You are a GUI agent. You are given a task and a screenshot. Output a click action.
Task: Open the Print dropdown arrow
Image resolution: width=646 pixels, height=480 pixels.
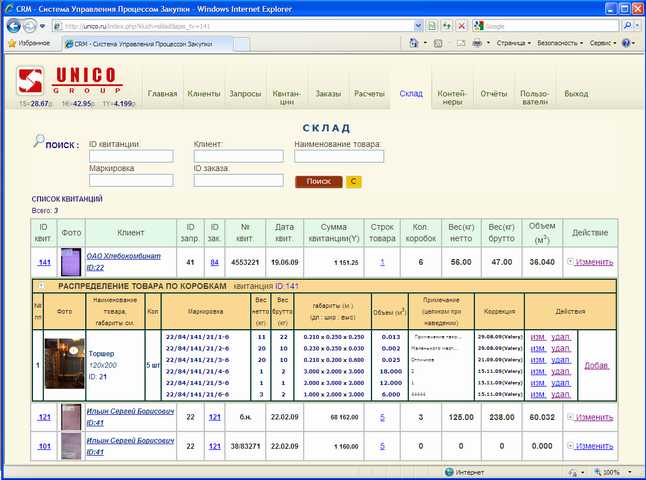click(x=488, y=43)
